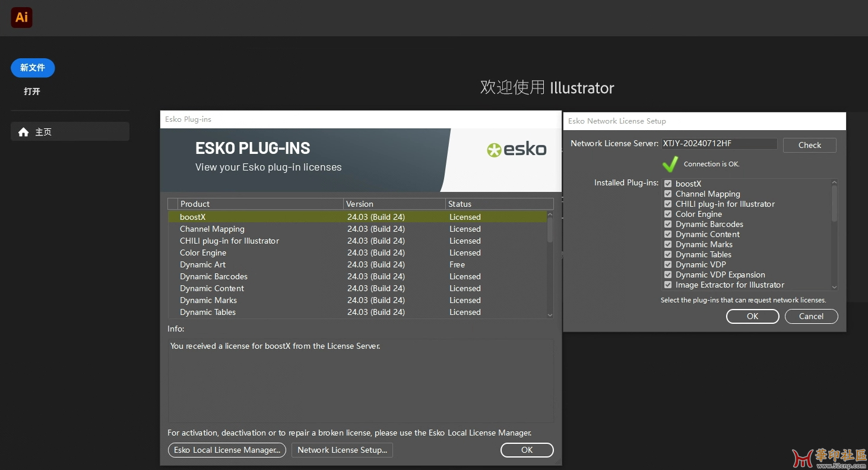The height and width of the screenshot is (470, 868).
Task: Click the Check button for license server
Action: [x=810, y=145]
